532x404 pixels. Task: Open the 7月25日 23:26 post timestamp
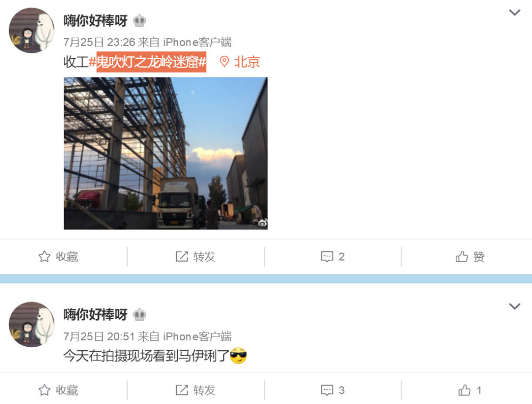[x=99, y=43]
